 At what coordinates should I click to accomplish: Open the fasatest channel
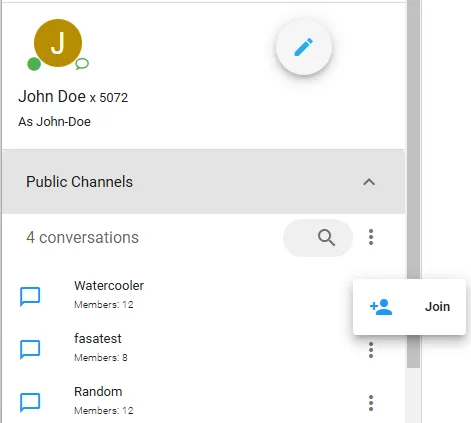point(98,339)
